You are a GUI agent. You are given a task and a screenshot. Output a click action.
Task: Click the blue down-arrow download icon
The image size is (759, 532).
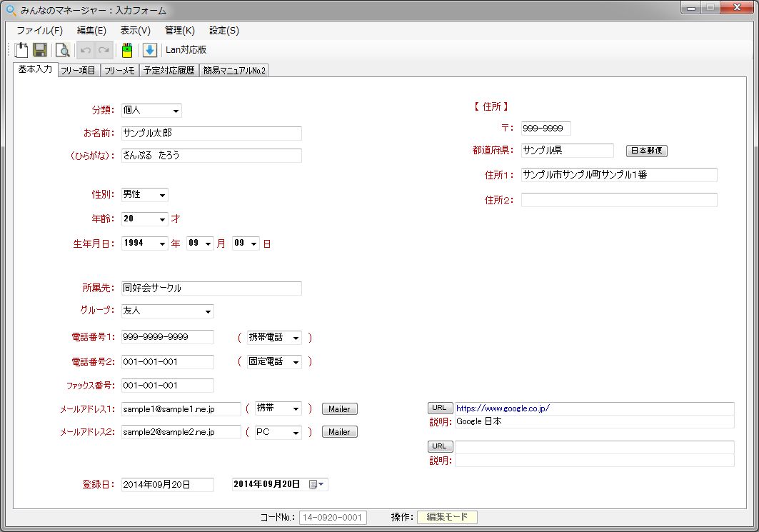[x=149, y=50]
